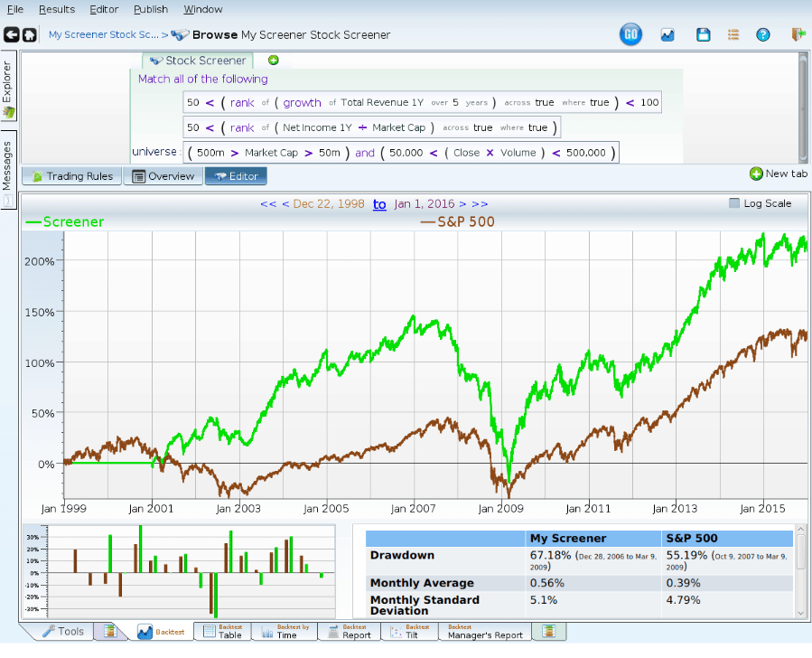Viewport: 812px width, 658px height.
Task: Click the end date Jan 1, 2016
Action: (x=425, y=203)
